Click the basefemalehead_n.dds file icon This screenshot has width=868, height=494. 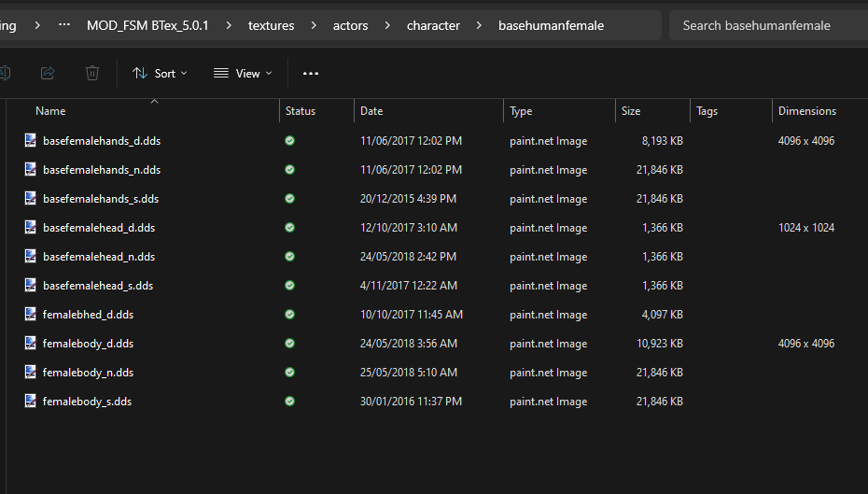[x=31, y=256]
